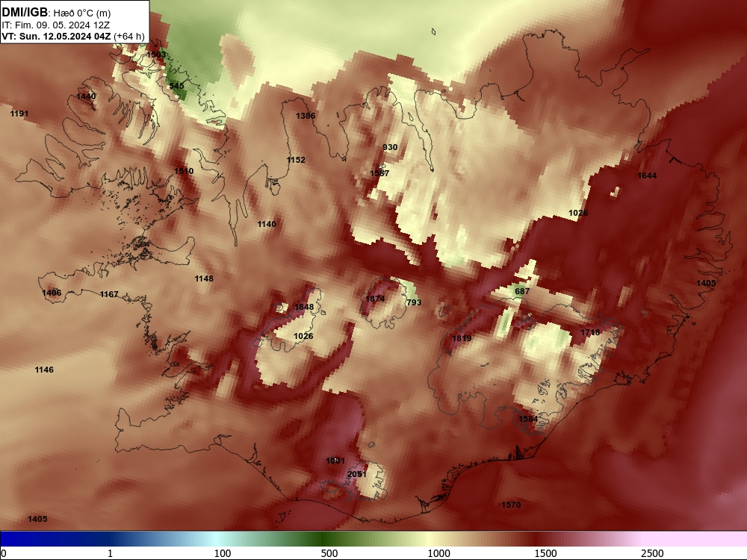The width and height of the screenshot is (747, 560).
Task: Click the 'VT: Sun. 12.05.2024 04Z' valid time line
Action: click(x=56, y=36)
